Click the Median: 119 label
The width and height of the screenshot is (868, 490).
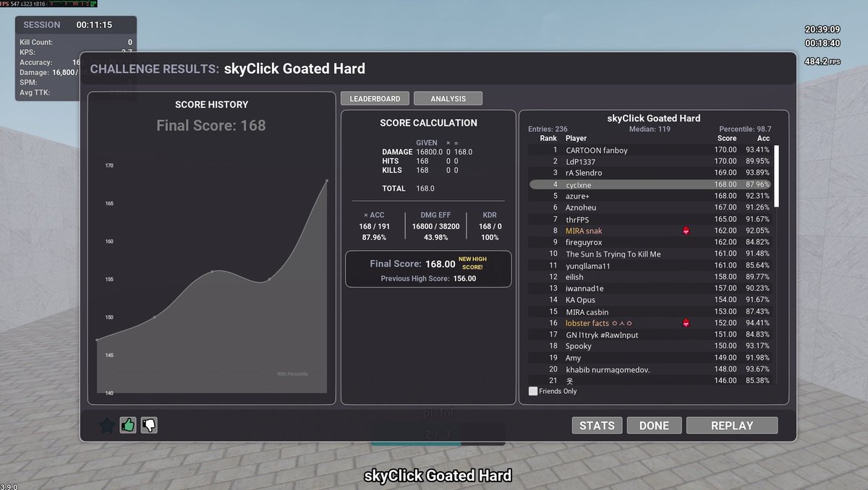(x=651, y=129)
